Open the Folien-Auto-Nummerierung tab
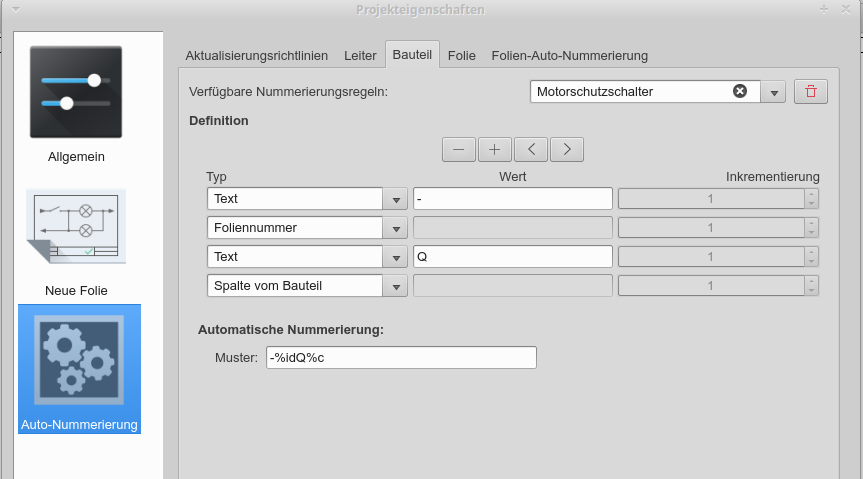The height and width of the screenshot is (479, 863). [569, 56]
